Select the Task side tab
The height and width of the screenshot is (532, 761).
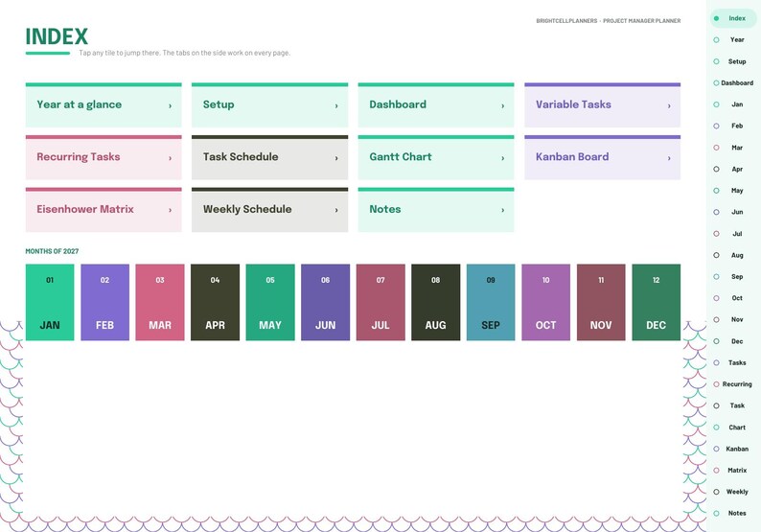tap(733, 405)
